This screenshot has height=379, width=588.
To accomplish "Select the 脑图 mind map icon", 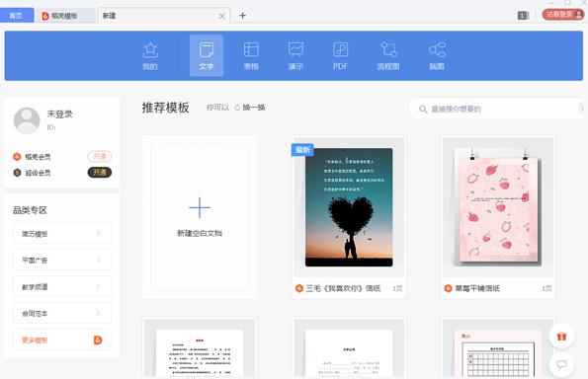I will (x=437, y=56).
